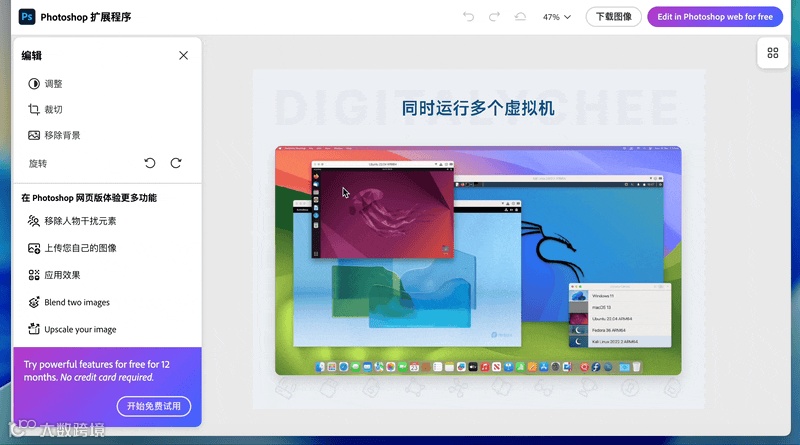Click the free 12 months promo text
This screenshot has width=800, height=445.
click(96, 371)
